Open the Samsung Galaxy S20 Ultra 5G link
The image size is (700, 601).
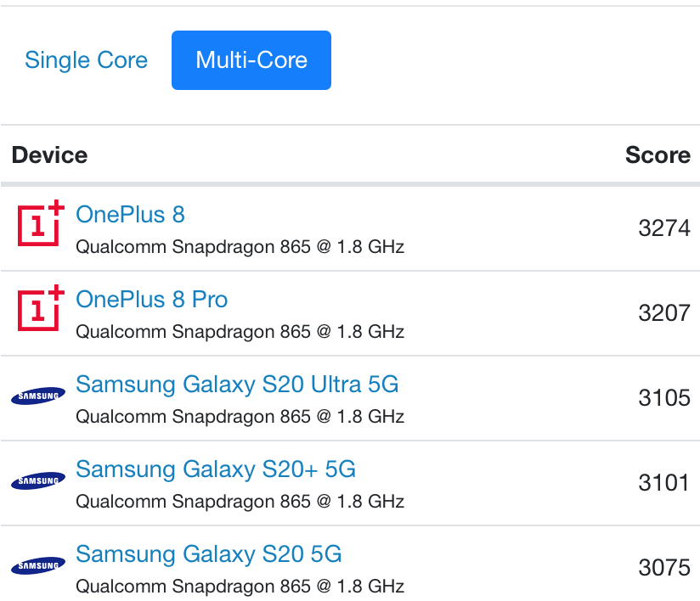coord(237,385)
